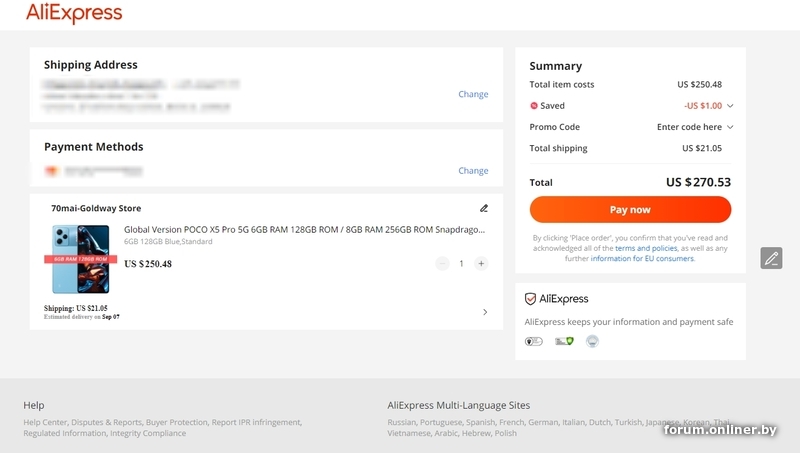Switch to the Dutch language site
This screenshot has height=453, width=800.
(599, 422)
